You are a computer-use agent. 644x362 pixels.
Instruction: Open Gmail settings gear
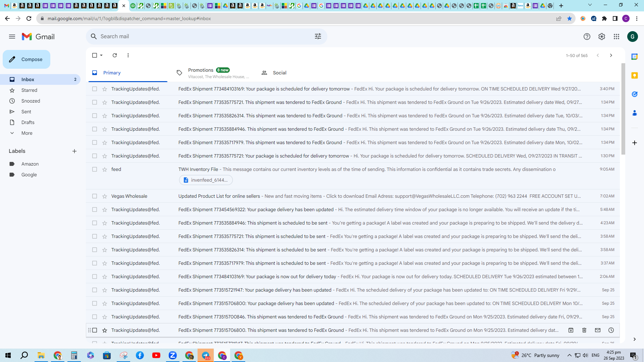pos(602,37)
